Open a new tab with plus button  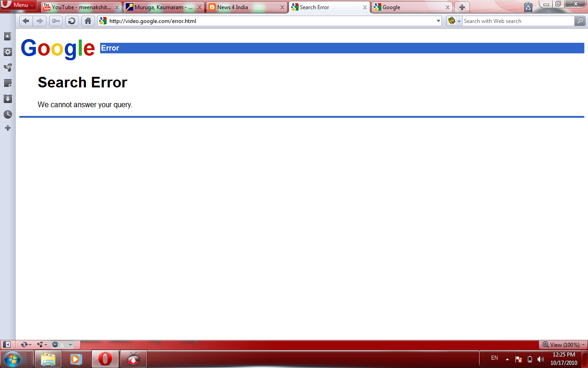pos(462,7)
